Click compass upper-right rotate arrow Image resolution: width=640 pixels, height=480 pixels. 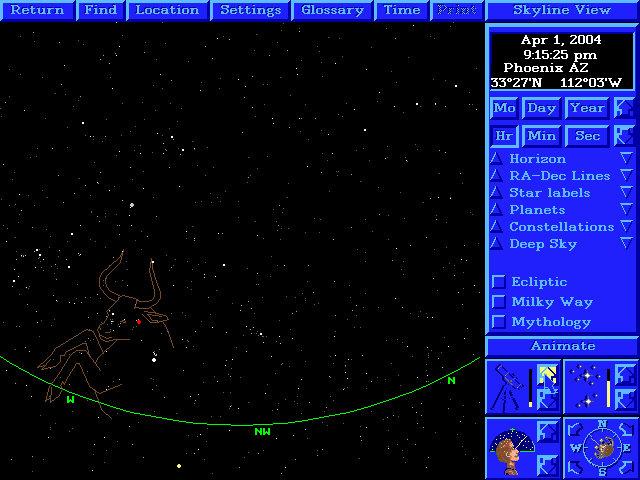[629, 429]
